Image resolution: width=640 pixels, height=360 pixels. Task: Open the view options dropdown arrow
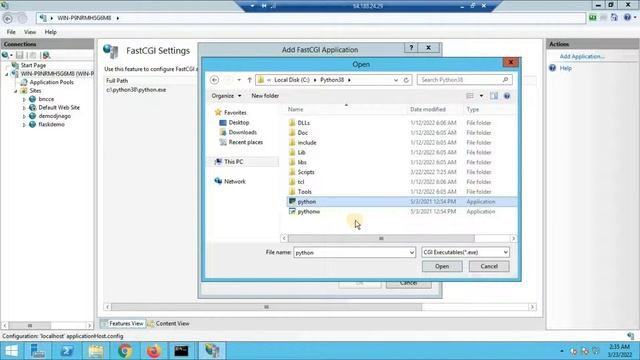tap(481, 96)
